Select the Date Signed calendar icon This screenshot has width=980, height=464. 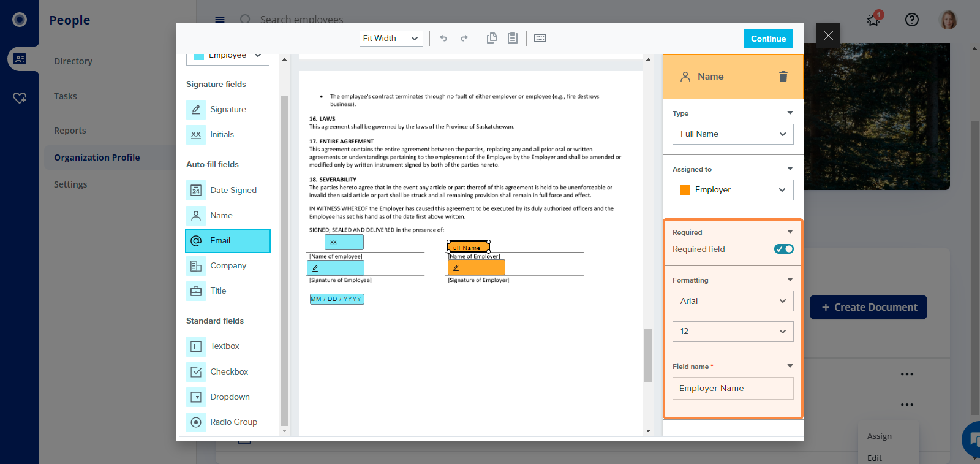point(196,190)
